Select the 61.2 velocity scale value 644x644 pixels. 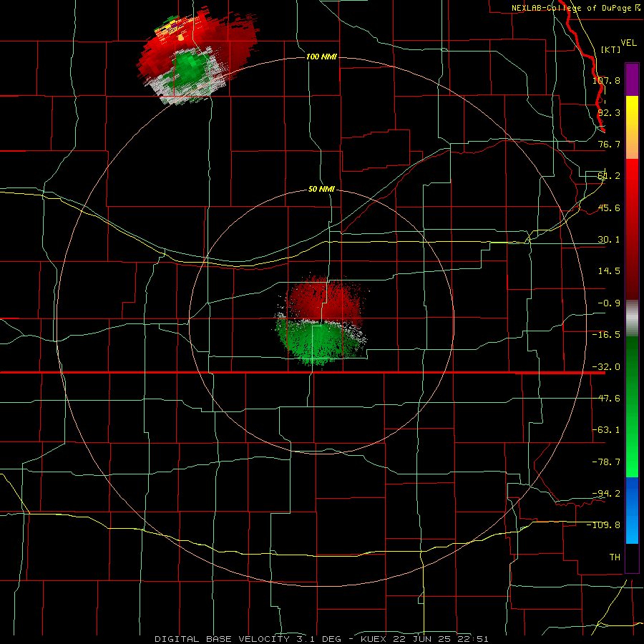point(609,176)
